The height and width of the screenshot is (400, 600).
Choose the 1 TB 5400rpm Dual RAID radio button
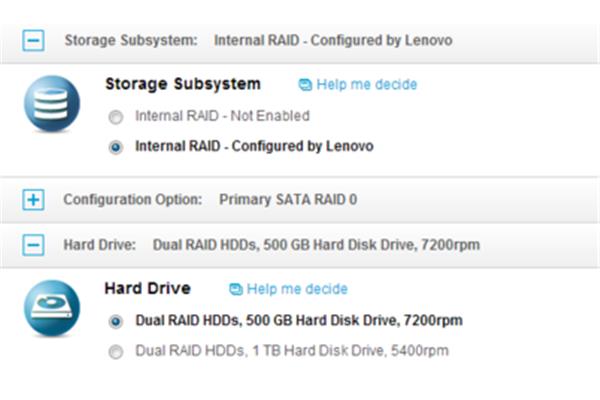(116, 351)
